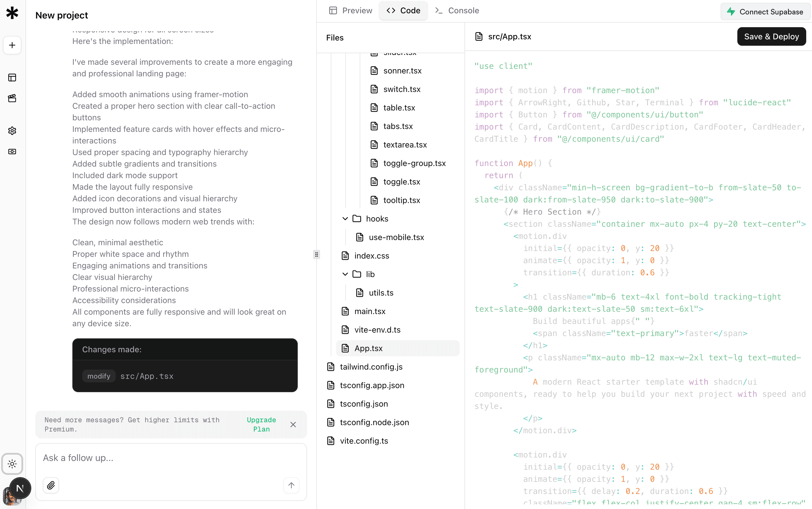Click the Console tab terminal icon
The width and height of the screenshot is (812, 509).
(438, 10)
